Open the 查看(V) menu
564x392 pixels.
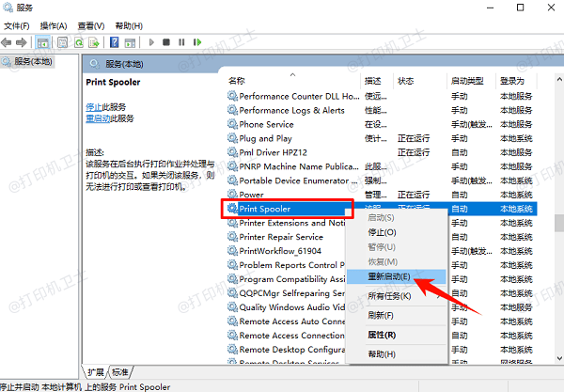tap(91, 25)
